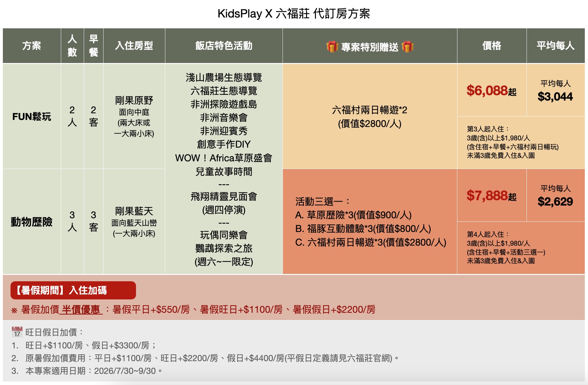Click note 1 旺日+$1100/房、假日+$3300/房
Image resolution: width=588 pixels, height=385 pixels.
coord(91,345)
